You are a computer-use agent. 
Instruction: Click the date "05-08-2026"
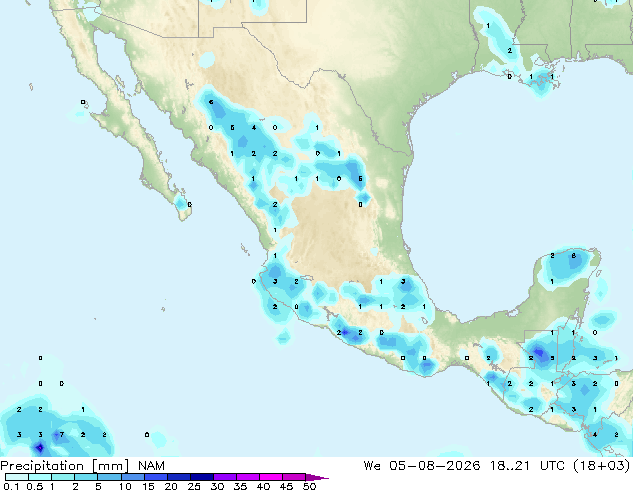[x=435, y=466]
